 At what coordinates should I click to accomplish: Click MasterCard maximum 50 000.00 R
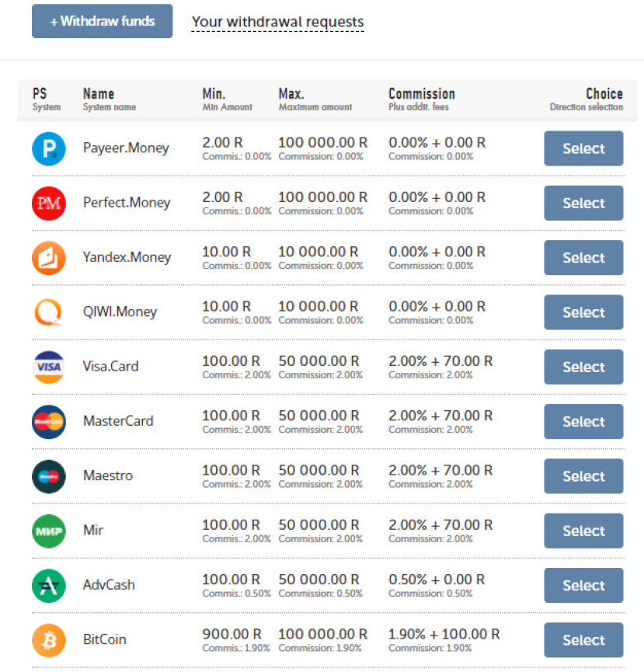coord(319,416)
